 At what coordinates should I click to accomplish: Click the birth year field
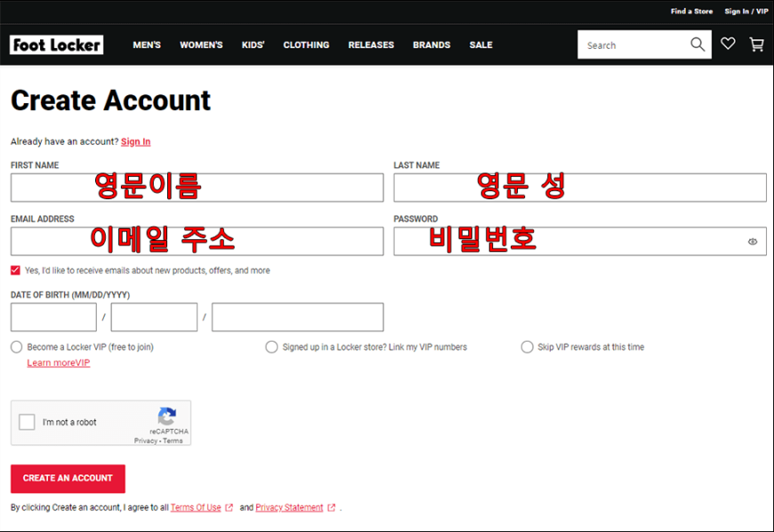tap(298, 317)
